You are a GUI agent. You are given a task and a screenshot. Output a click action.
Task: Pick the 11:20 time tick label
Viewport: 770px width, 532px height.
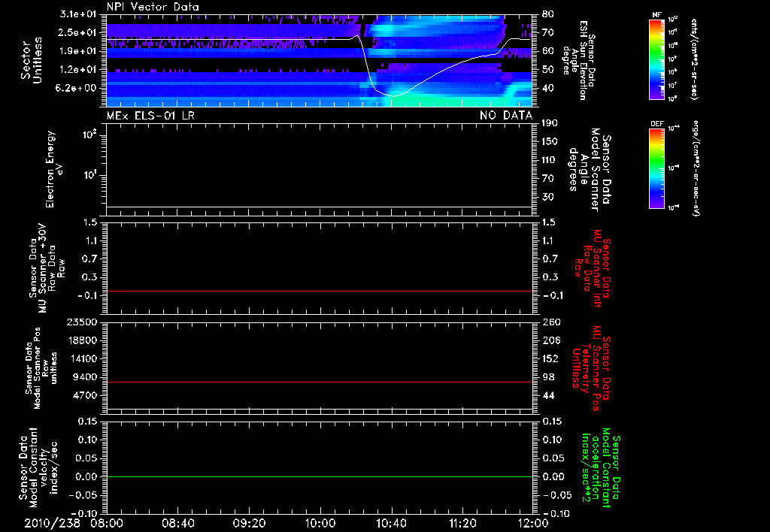(x=462, y=523)
